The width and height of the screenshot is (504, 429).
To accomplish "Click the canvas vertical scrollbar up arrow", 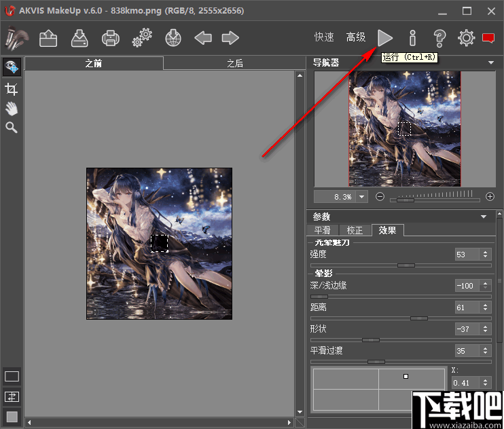I will [x=300, y=75].
